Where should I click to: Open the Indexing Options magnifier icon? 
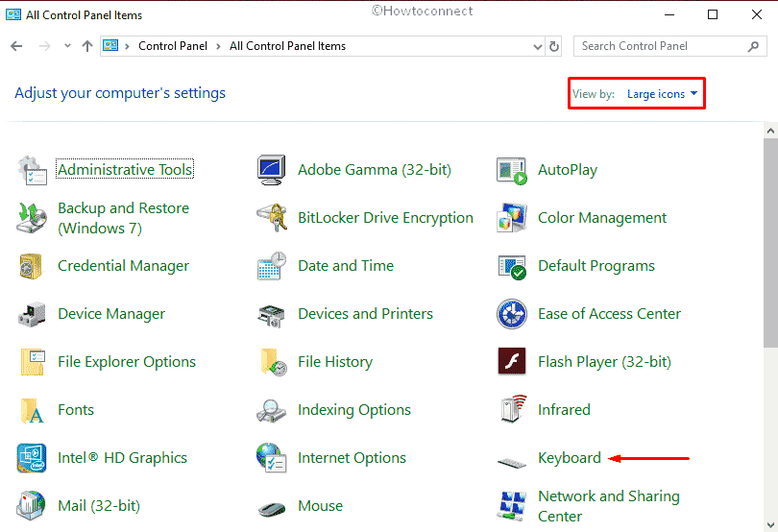coord(272,411)
